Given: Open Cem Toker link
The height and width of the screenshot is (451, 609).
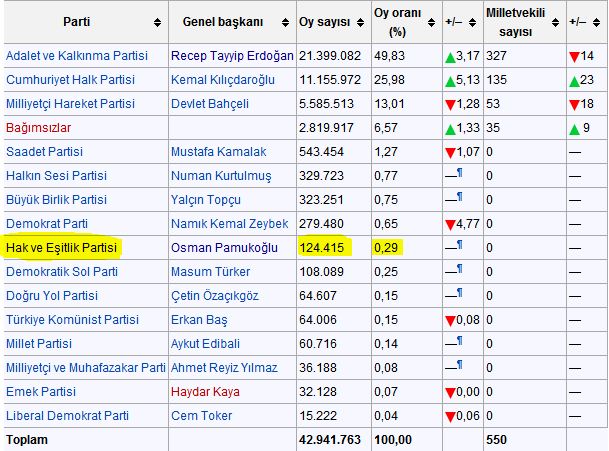Looking at the screenshot, I should point(202,416).
